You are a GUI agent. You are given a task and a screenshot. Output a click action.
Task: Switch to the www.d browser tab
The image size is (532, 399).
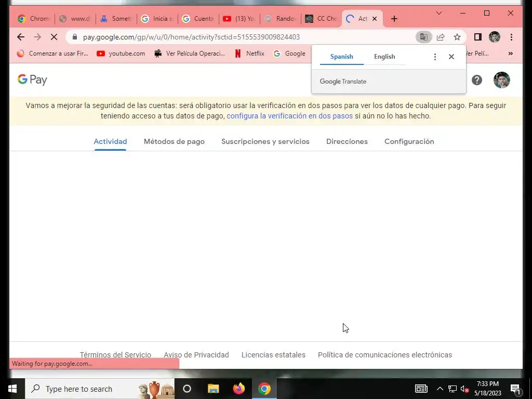tap(75, 19)
